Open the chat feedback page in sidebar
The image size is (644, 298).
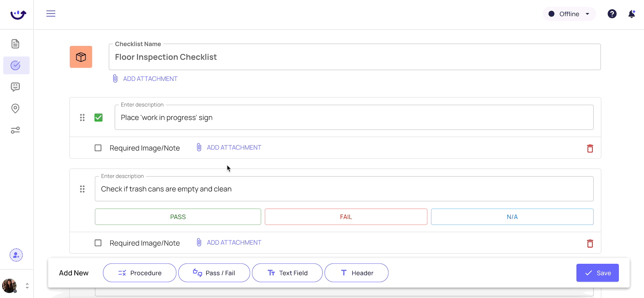coord(15,87)
